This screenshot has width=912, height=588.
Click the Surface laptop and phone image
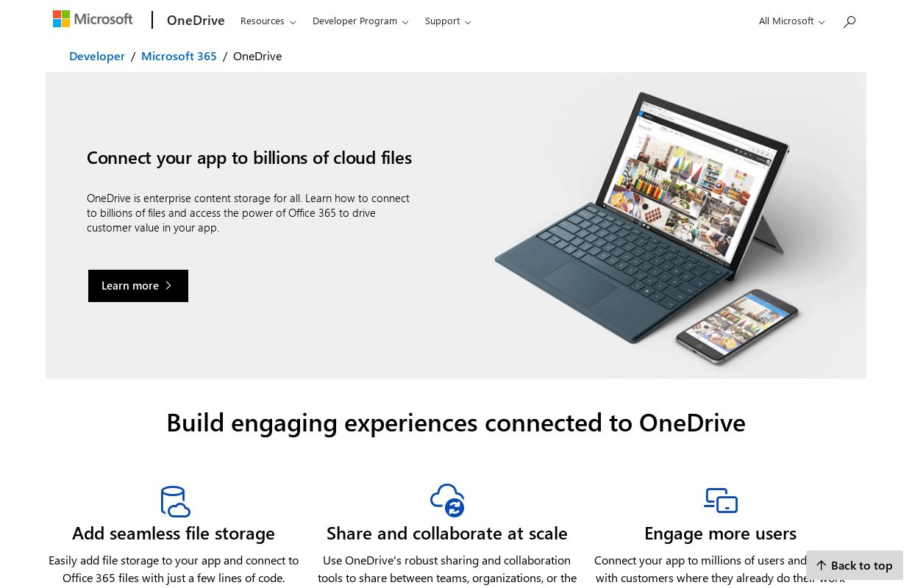point(646,228)
